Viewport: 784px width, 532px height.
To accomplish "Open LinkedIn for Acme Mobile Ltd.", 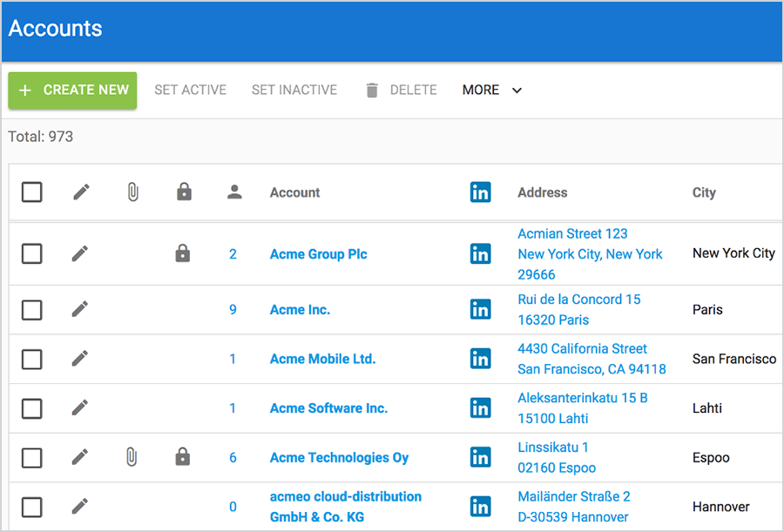I will pos(481,359).
